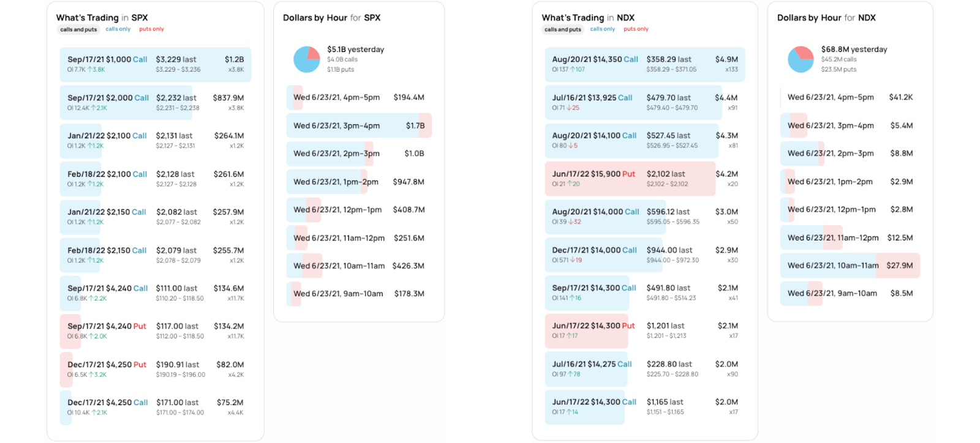Select SPX 'calls and puts' filter

click(78, 29)
